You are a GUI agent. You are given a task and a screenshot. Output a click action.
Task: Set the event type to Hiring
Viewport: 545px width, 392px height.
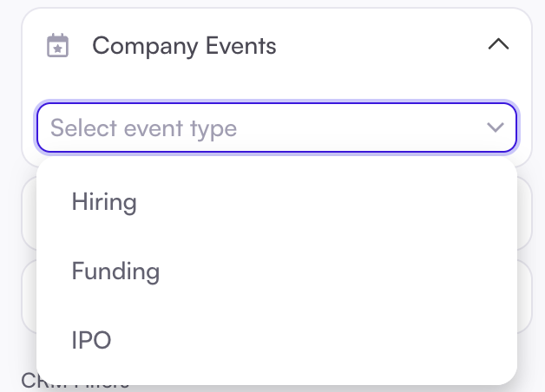coord(104,202)
